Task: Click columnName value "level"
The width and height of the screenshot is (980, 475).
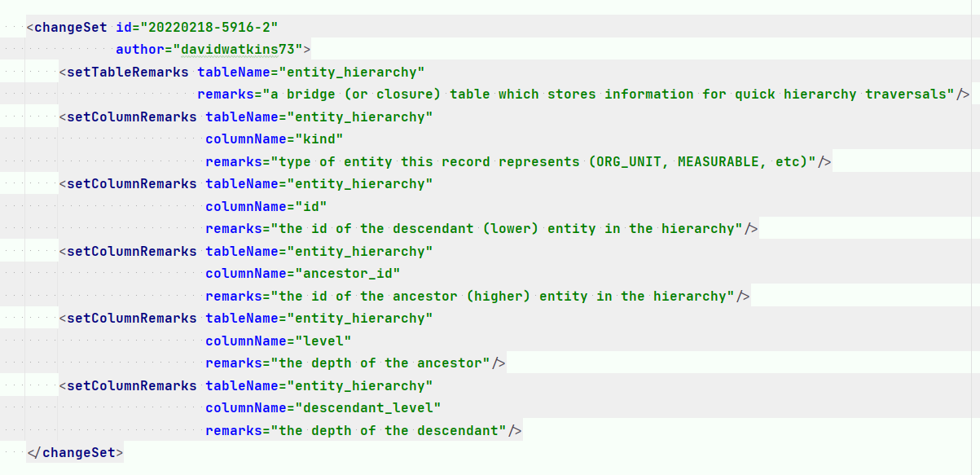Action: click(323, 341)
